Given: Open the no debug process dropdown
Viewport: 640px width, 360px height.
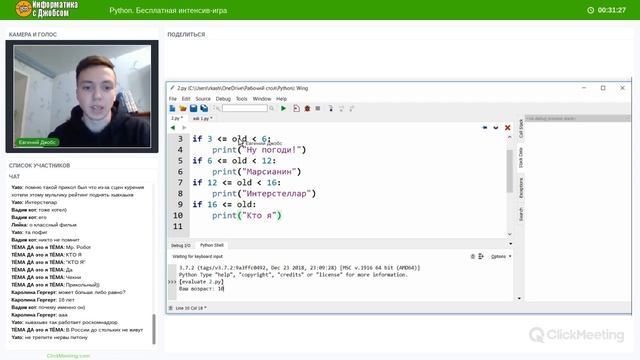Looking at the screenshot, I should 577,118.
